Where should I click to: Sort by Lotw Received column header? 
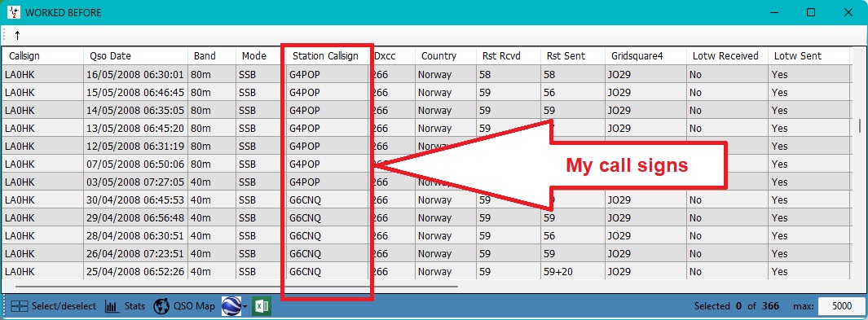click(x=727, y=56)
